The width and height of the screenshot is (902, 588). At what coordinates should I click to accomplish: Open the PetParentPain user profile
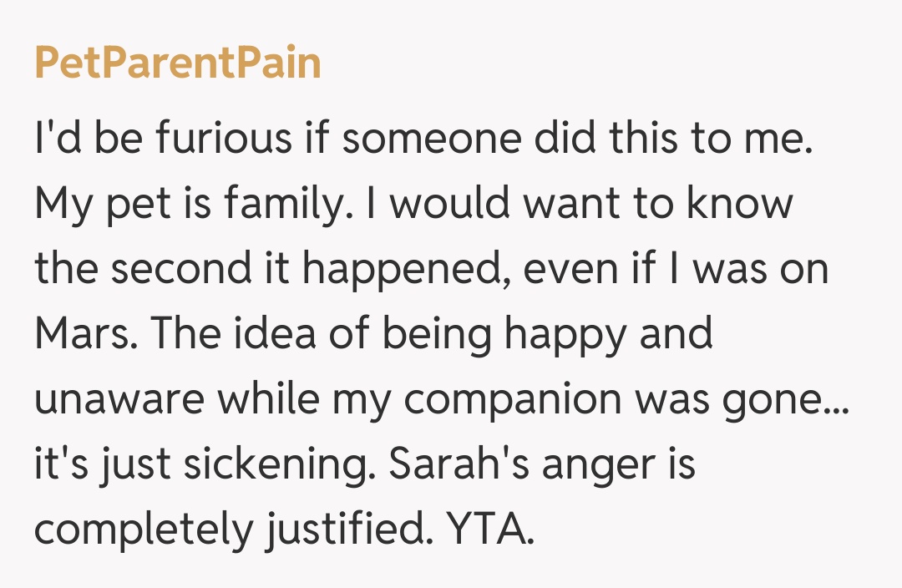178,63
